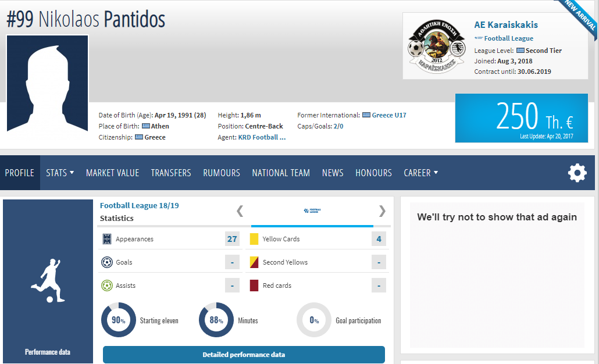Click the Assists value dash
This screenshot has height=364, width=599.
pyautogui.click(x=232, y=286)
